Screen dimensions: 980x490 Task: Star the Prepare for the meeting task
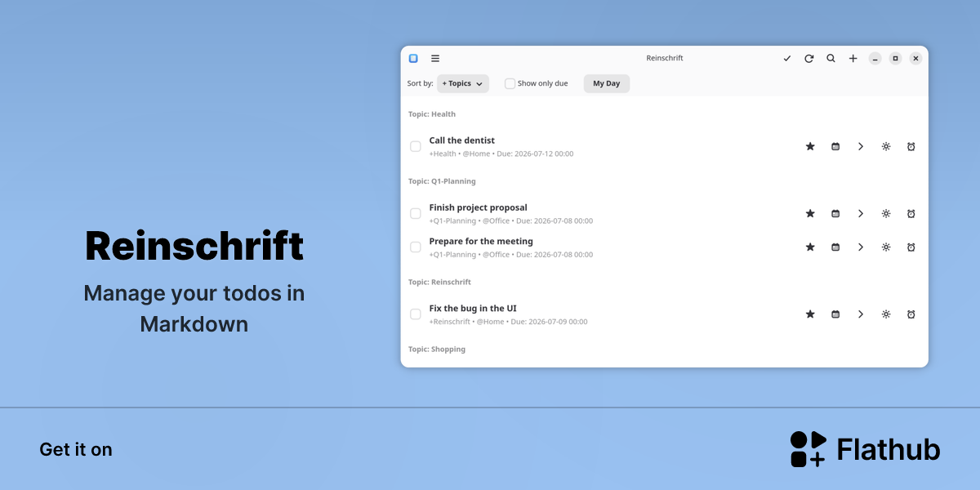[x=810, y=247]
